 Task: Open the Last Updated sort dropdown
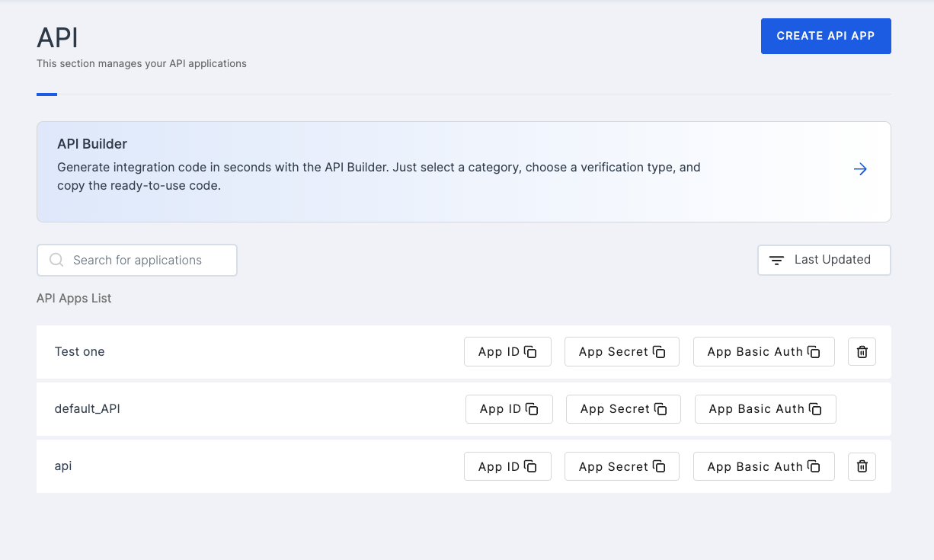824,260
